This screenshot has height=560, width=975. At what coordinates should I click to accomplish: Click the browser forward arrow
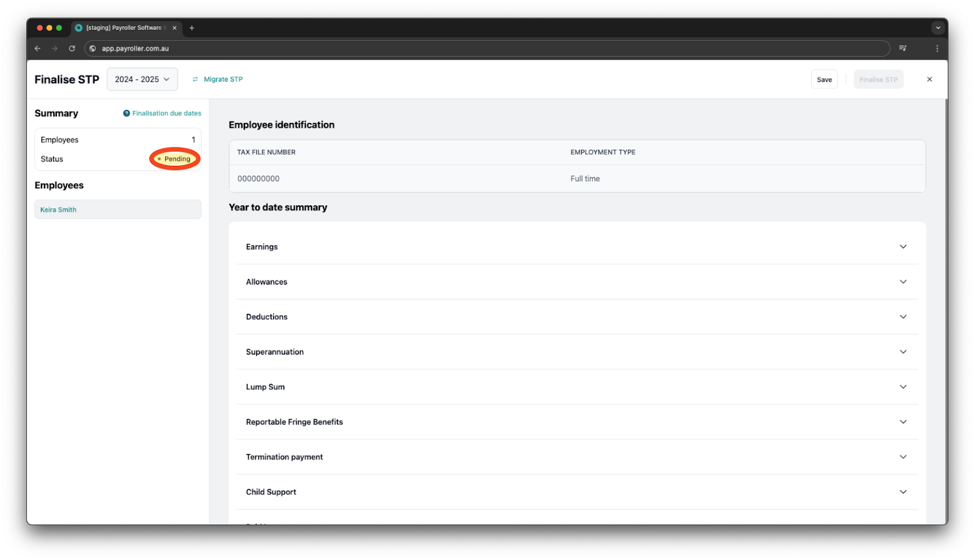pos(55,49)
